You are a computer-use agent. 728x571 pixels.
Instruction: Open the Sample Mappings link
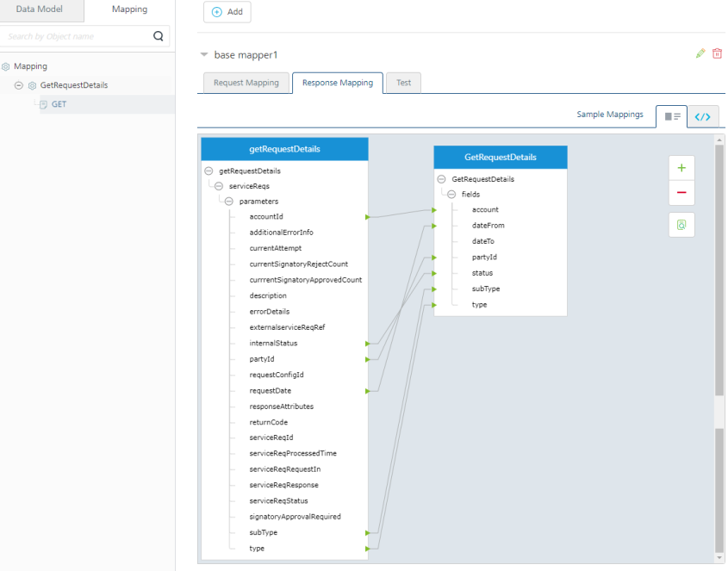point(609,115)
